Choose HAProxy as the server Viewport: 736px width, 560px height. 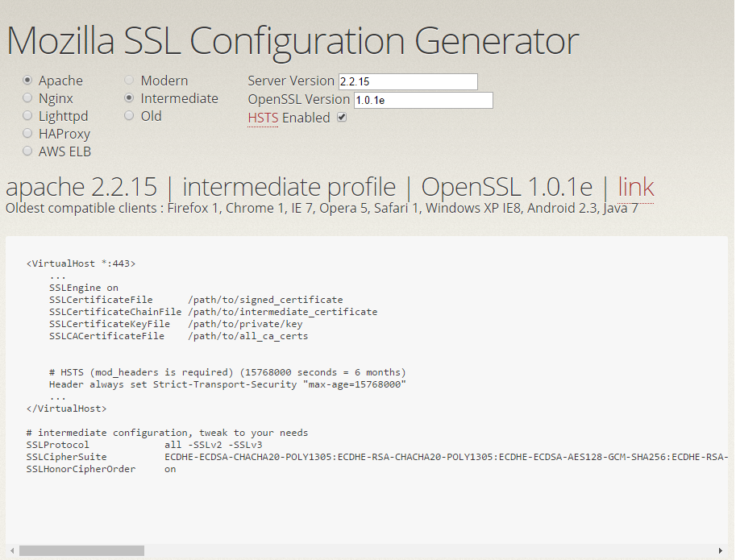coord(27,133)
